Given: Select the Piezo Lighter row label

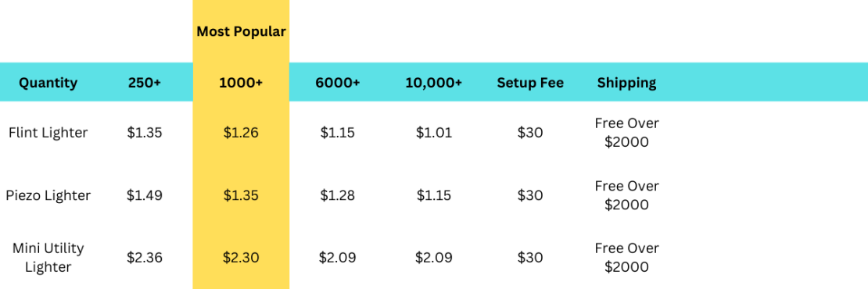Looking at the screenshot, I should (x=48, y=195).
